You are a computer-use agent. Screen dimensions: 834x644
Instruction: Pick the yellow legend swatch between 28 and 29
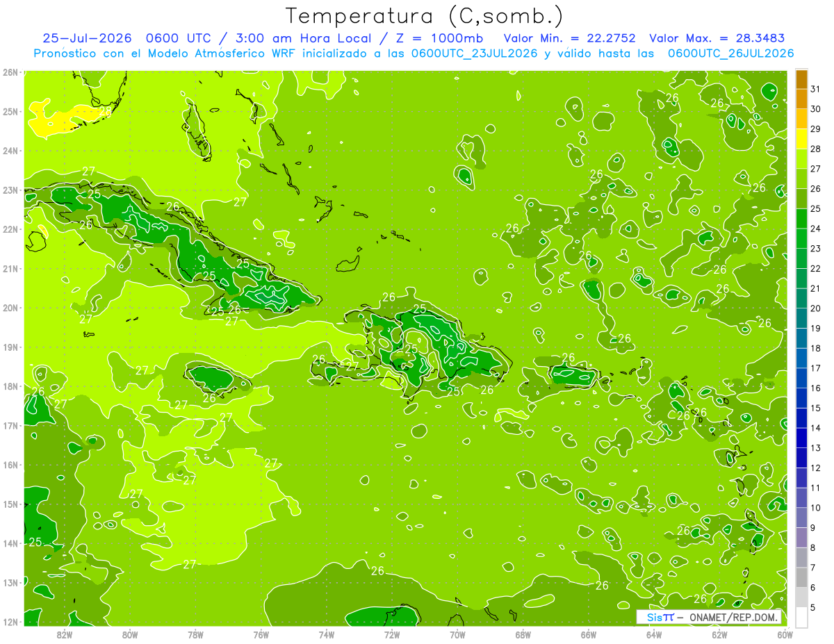pyautogui.click(x=801, y=139)
